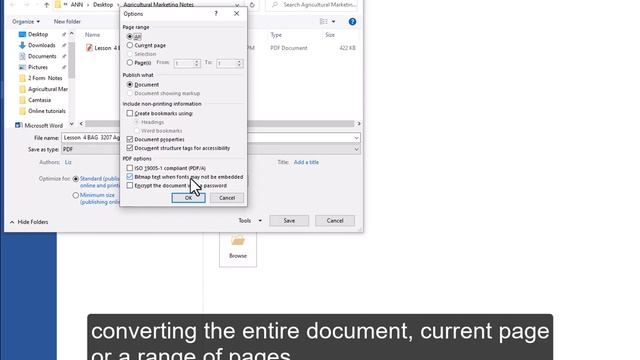
Task: Click the author name Liz
Action: pyautogui.click(x=68, y=162)
